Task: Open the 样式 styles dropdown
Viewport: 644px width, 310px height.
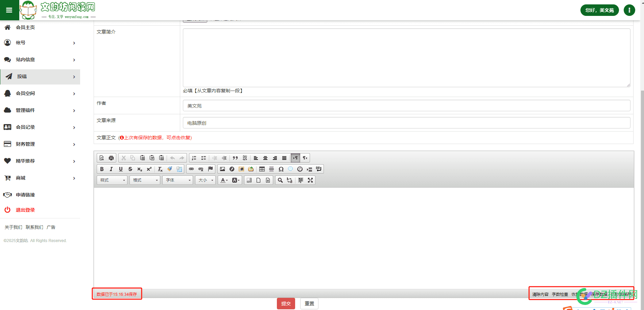Action: pos(112,180)
